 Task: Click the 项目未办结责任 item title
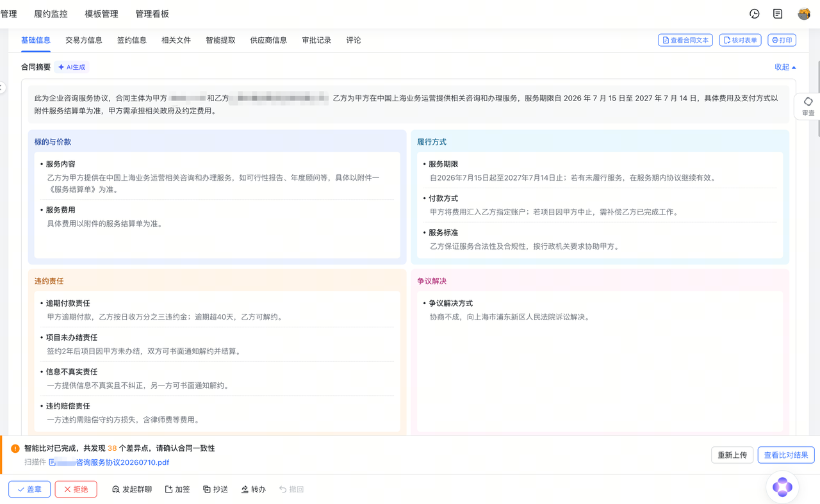(x=72, y=337)
